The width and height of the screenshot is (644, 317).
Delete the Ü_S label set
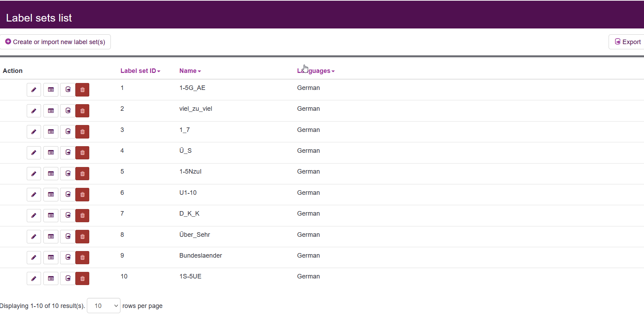click(x=82, y=152)
